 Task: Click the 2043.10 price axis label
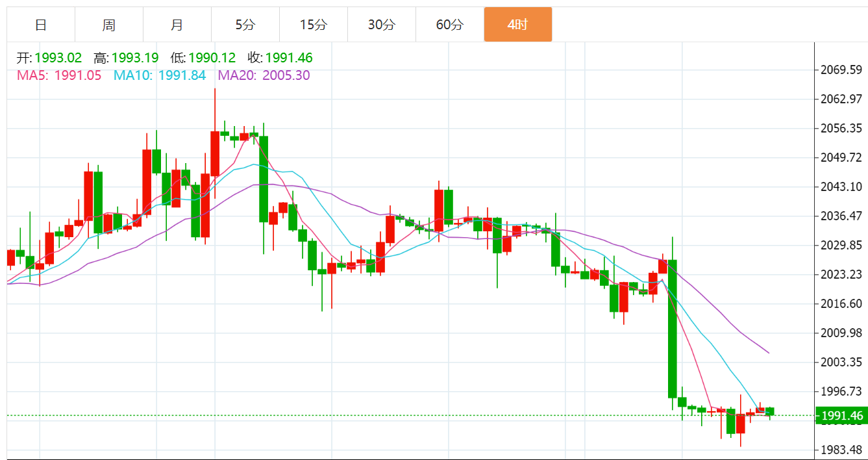842,187
